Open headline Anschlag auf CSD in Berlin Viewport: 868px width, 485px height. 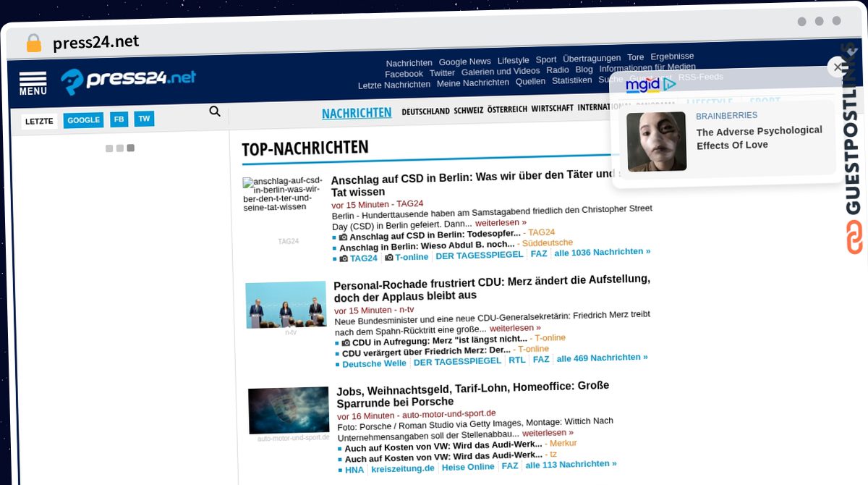tap(473, 185)
